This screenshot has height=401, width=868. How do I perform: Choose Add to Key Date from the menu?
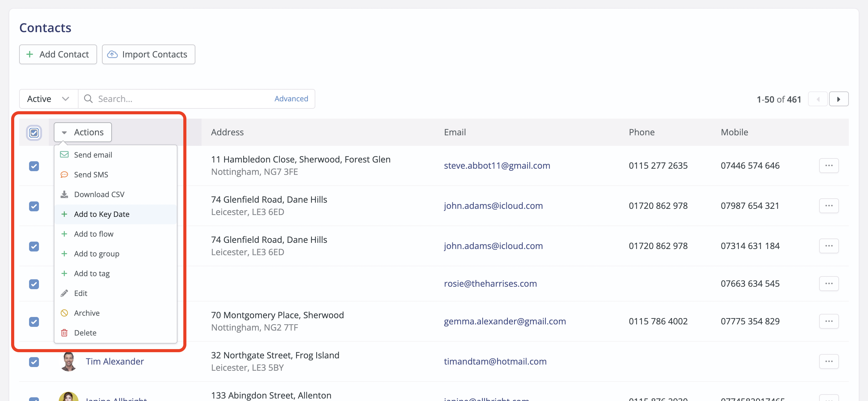coord(101,214)
